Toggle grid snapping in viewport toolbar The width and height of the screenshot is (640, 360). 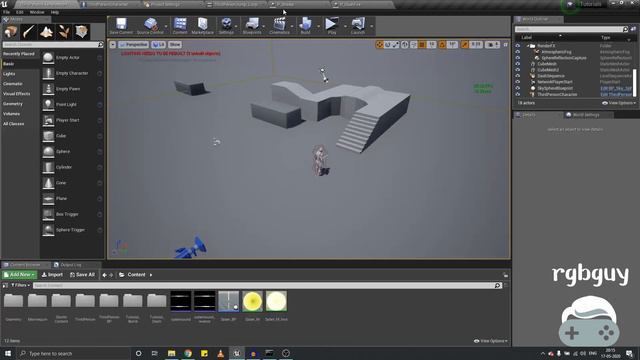422,44
